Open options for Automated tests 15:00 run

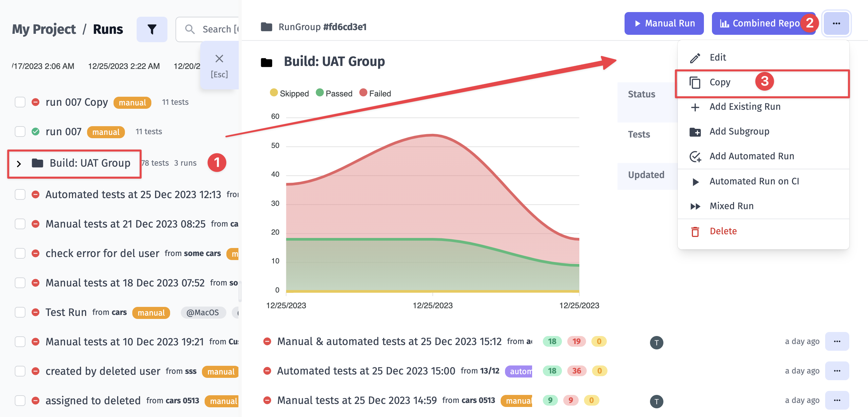click(x=837, y=371)
